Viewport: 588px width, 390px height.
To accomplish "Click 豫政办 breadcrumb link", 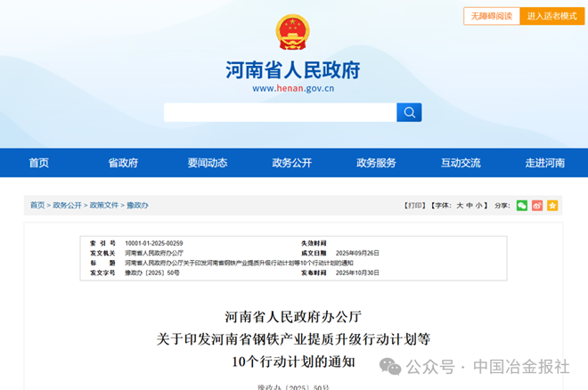I will [137, 206].
